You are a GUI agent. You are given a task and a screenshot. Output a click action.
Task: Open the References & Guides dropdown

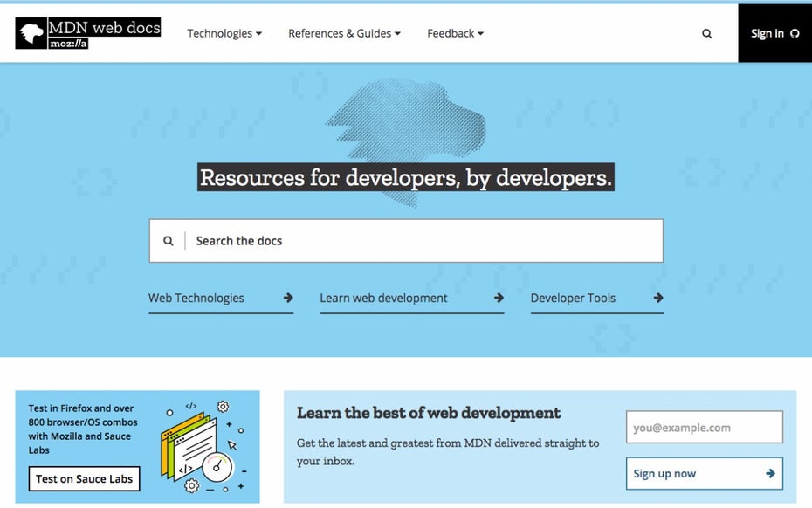344,33
